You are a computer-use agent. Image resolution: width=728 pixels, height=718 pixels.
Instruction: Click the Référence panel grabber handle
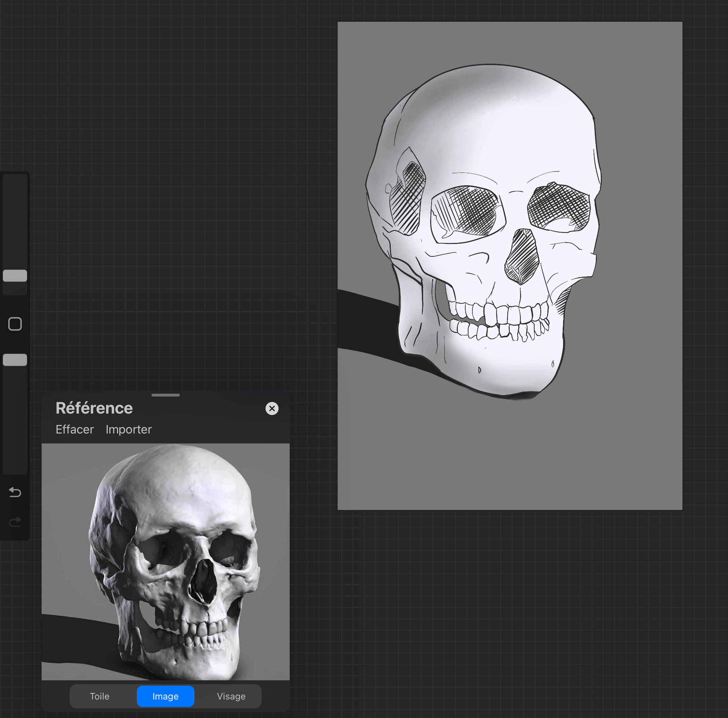[165, 395]
